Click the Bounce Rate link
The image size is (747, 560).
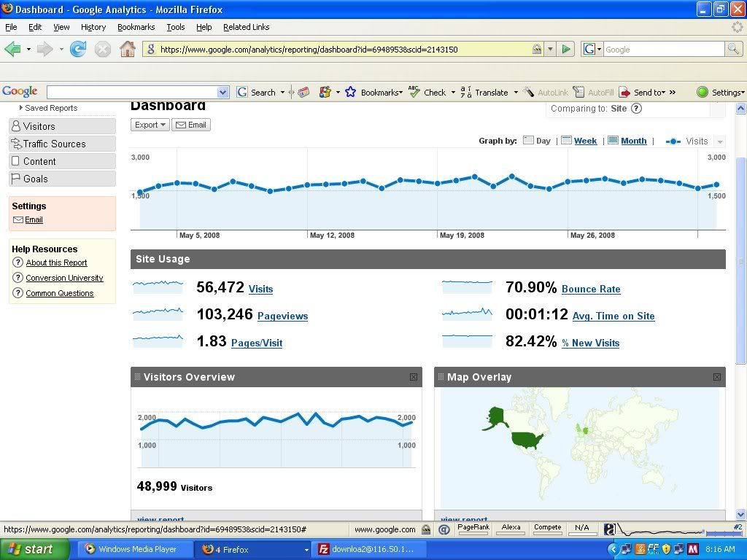[x=591, y=289]
